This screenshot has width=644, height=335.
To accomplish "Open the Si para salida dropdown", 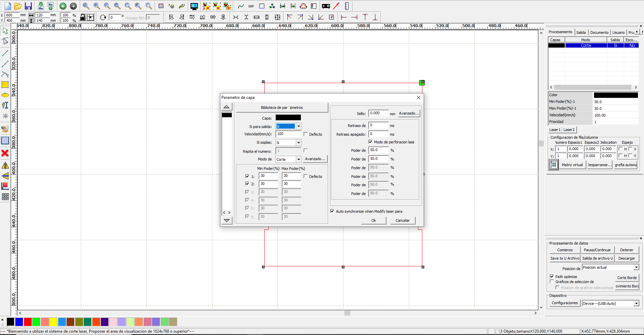I will click(298, 126).
